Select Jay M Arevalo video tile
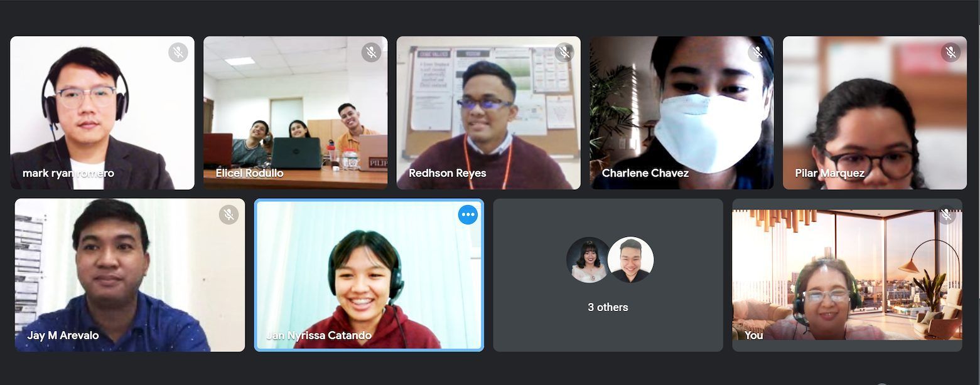Screen dimensions: 980x385 tap(130, 275)
